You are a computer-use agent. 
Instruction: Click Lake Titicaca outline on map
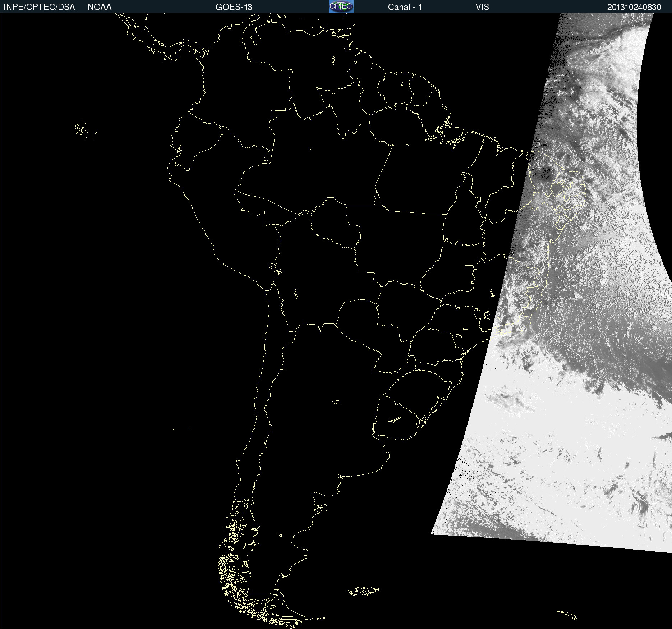coord(275,268)
